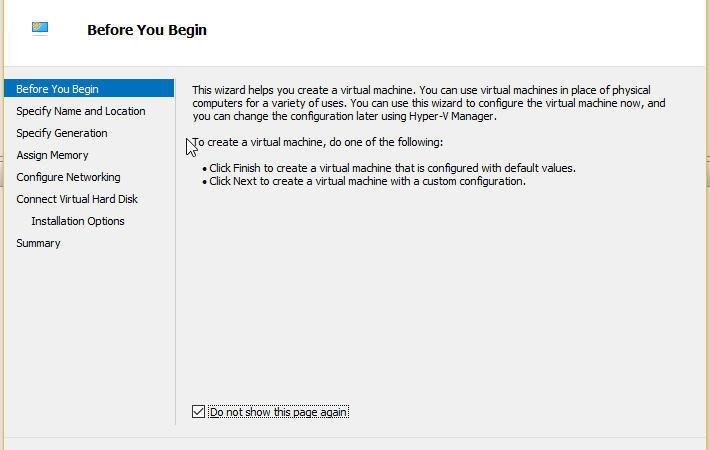Go to Specify Name and Location step

pyautogui.click(x=80, y=111)
